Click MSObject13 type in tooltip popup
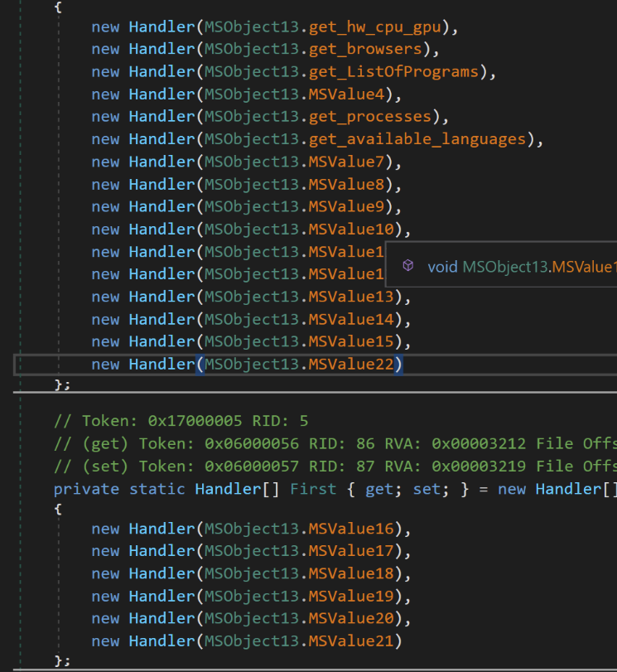This screenshot has height=672, width=617. 505,267
